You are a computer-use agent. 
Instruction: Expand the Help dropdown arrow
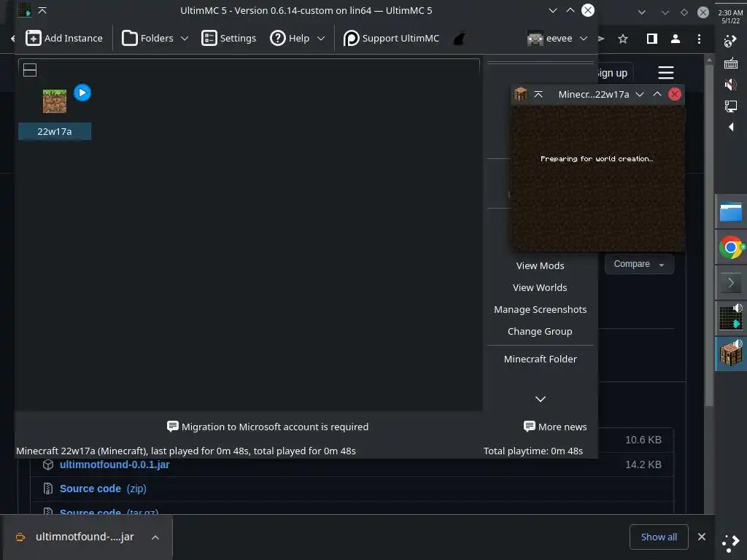[321, 38]
